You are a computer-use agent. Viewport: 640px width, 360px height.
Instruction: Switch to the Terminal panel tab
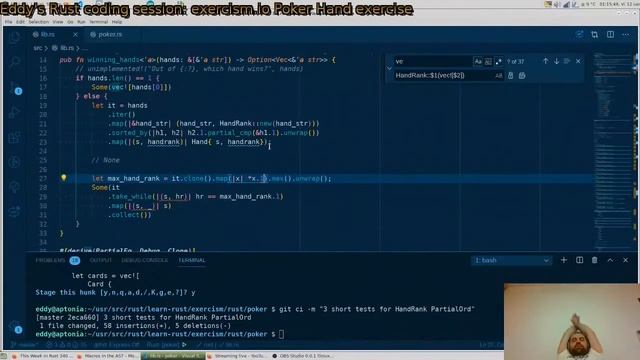(x=192, y=260)
